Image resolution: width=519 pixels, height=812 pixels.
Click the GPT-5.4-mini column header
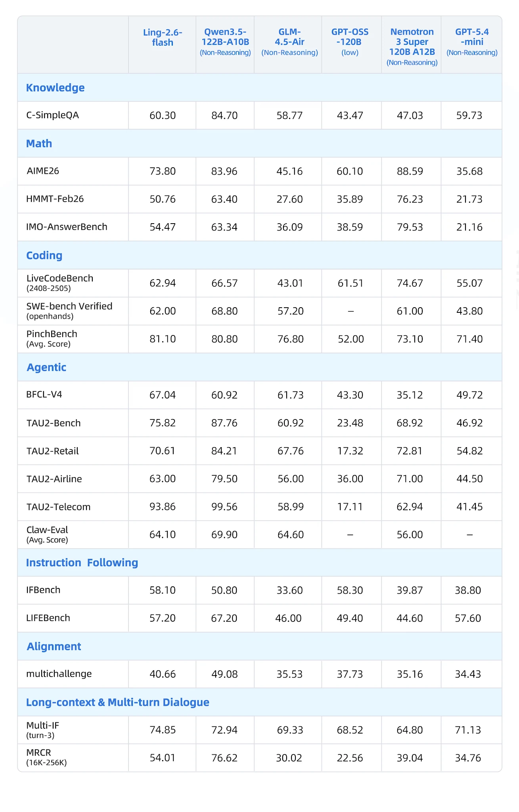pos(472,42)
